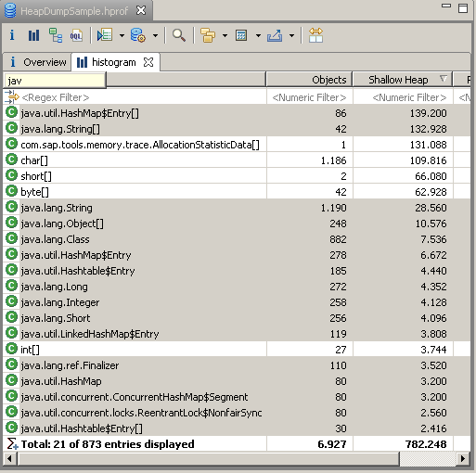The height and width of the screenshot is (473, 476).
Task: Click class icon of java.lang.Integer row
Action: [12, 301]
